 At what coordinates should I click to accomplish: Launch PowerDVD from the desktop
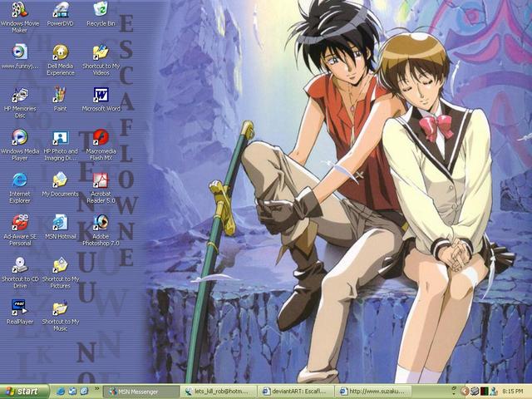(61, 14)
